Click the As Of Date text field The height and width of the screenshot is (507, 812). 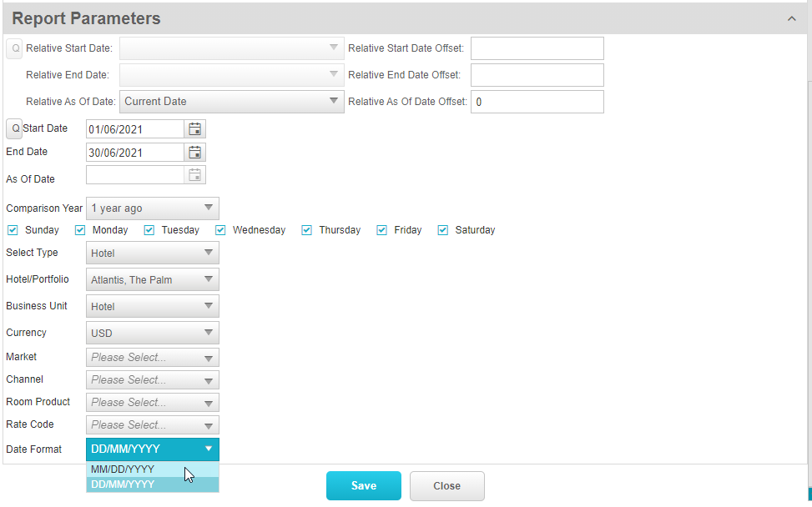point(135,175)
